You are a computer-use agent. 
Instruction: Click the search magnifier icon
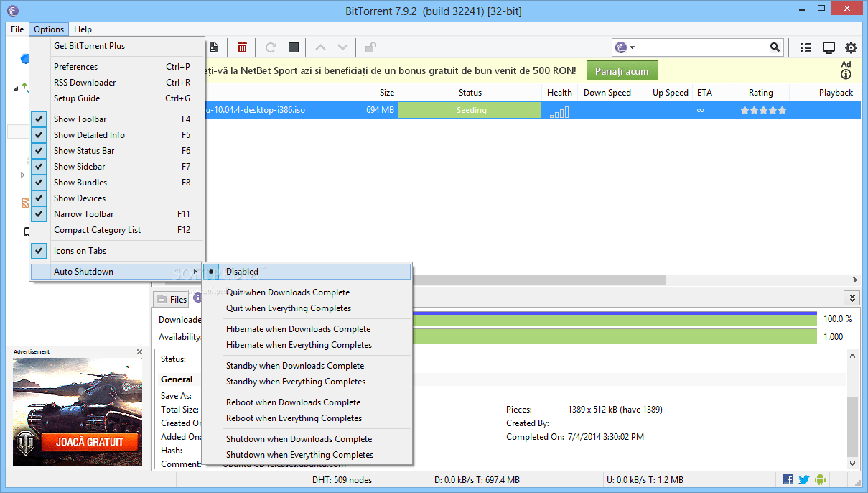pos(775,47)
